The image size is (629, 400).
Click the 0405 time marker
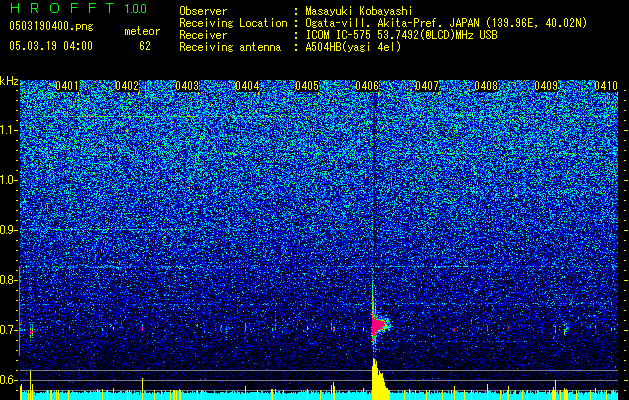click(307, 86)
